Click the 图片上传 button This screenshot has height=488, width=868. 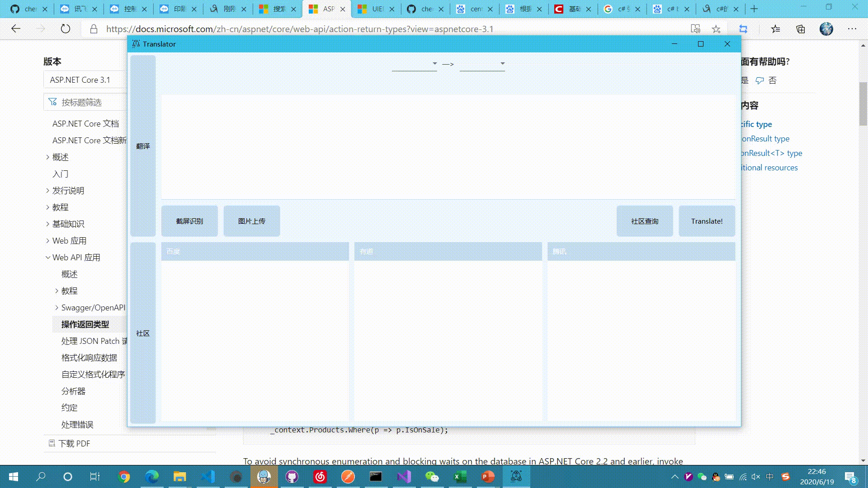[252, 221]
